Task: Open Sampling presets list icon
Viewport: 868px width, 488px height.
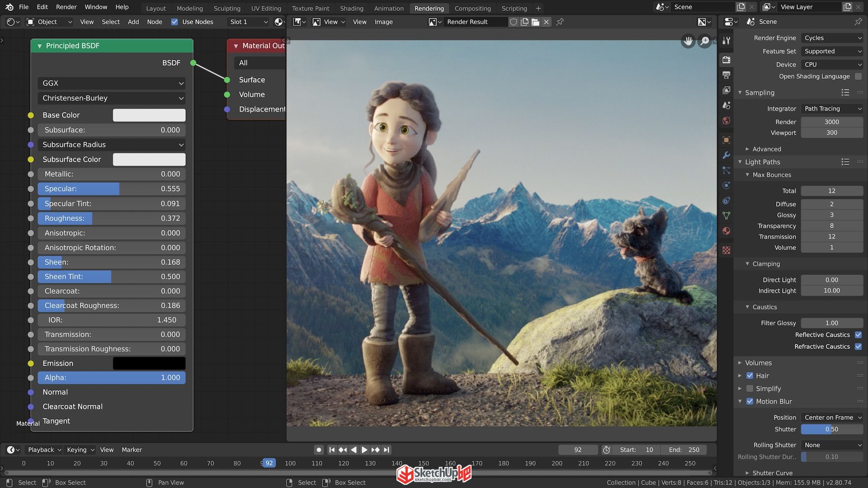Action: pos(845,93)
